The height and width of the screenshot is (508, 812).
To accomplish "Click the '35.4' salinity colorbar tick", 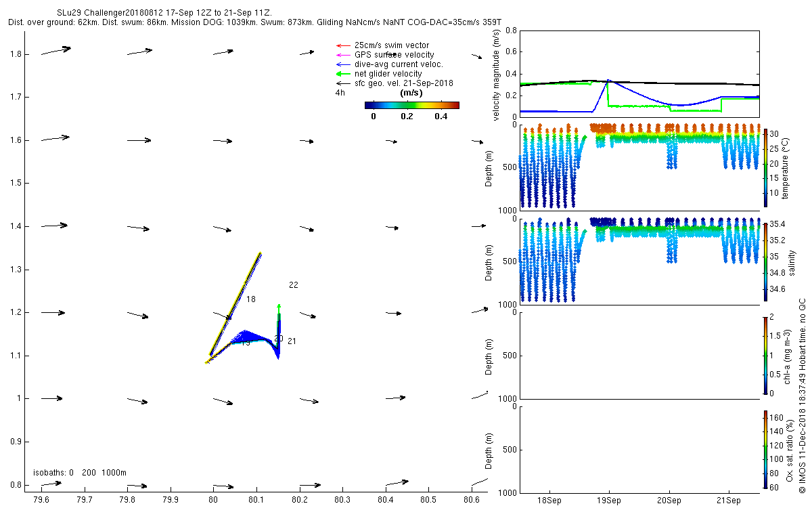I will 777,224.
